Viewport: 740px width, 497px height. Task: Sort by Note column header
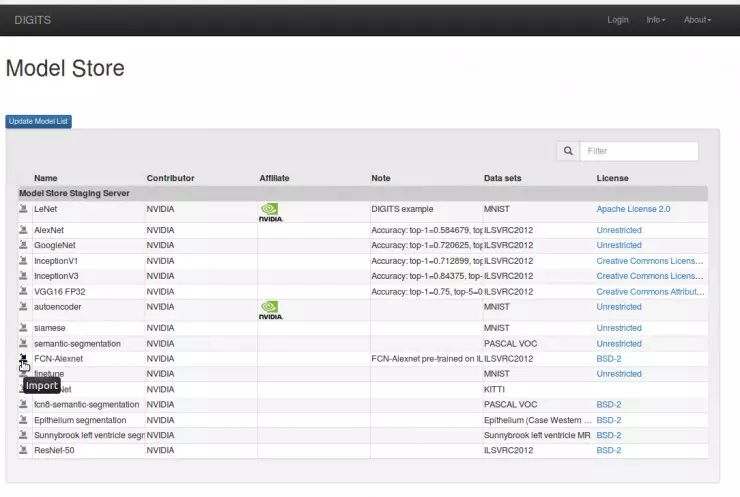[381, 178]
